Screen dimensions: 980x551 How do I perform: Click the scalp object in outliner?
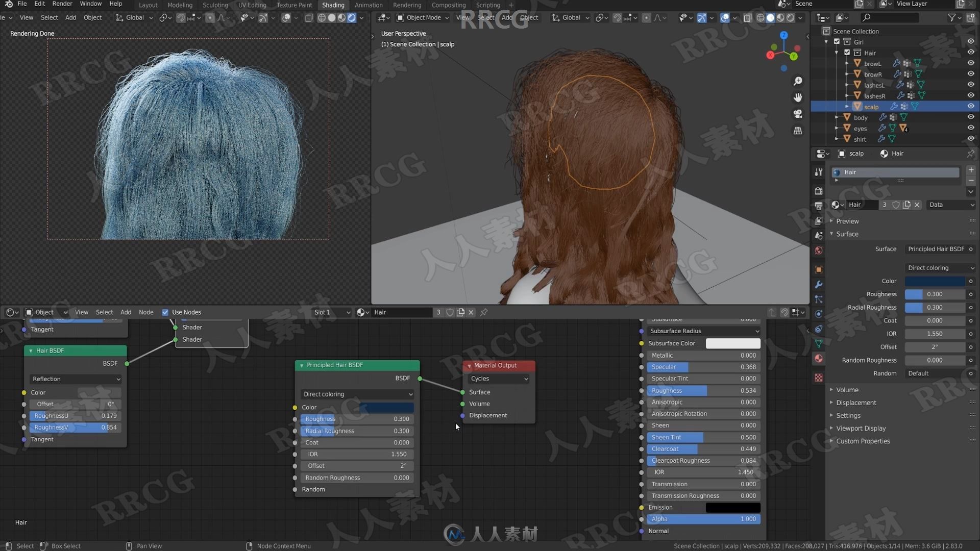[872, 106]
